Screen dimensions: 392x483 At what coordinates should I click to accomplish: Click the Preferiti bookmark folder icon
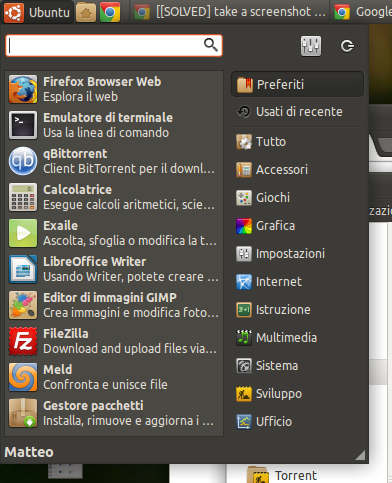pyautogui.click(x=245, y=85)
